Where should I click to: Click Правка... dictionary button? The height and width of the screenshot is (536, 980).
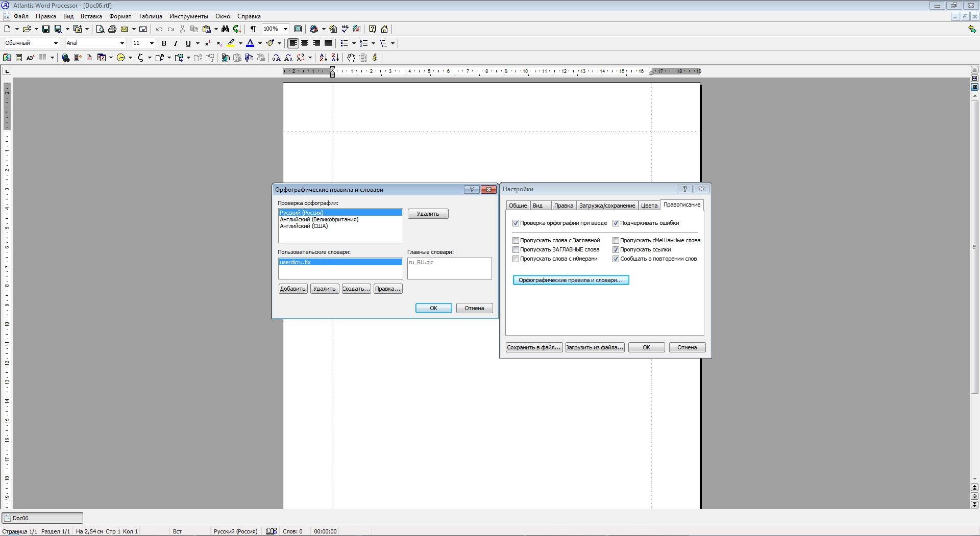[x=387, y=289]
